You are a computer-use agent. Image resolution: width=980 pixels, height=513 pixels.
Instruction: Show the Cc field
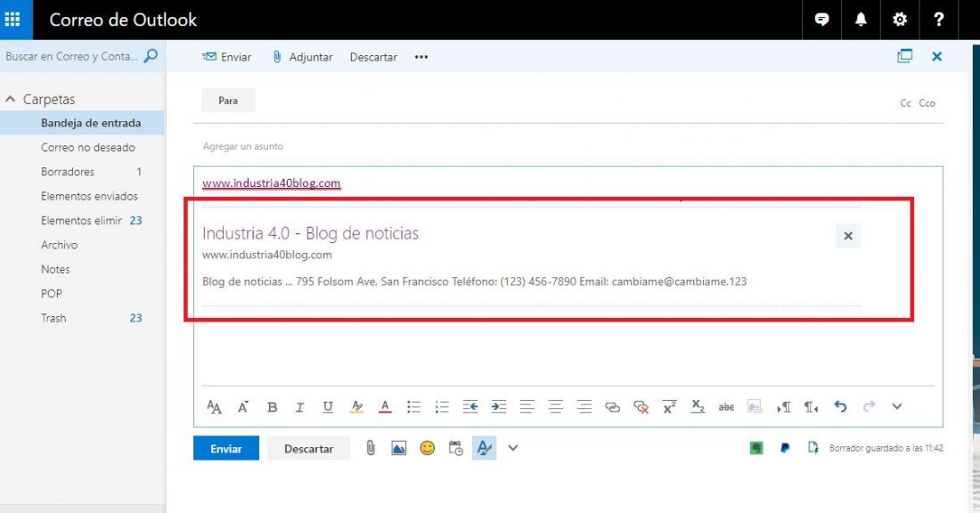905,103
